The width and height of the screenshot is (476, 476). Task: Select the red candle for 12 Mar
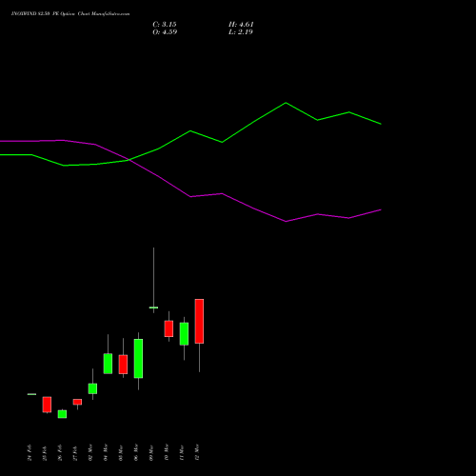point(199,321)
